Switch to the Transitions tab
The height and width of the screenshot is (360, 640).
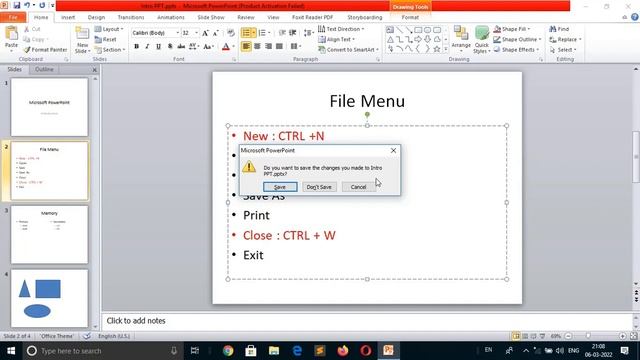coord(131,17)
